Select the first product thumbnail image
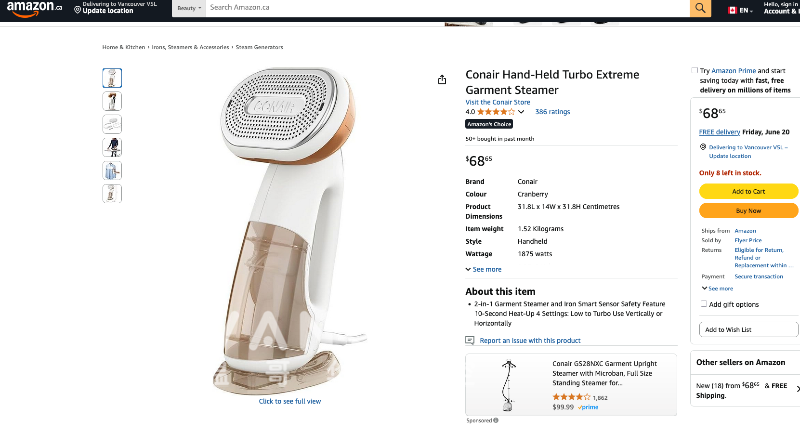The height and width of the screenshot is (429, 800). (113, 77)
